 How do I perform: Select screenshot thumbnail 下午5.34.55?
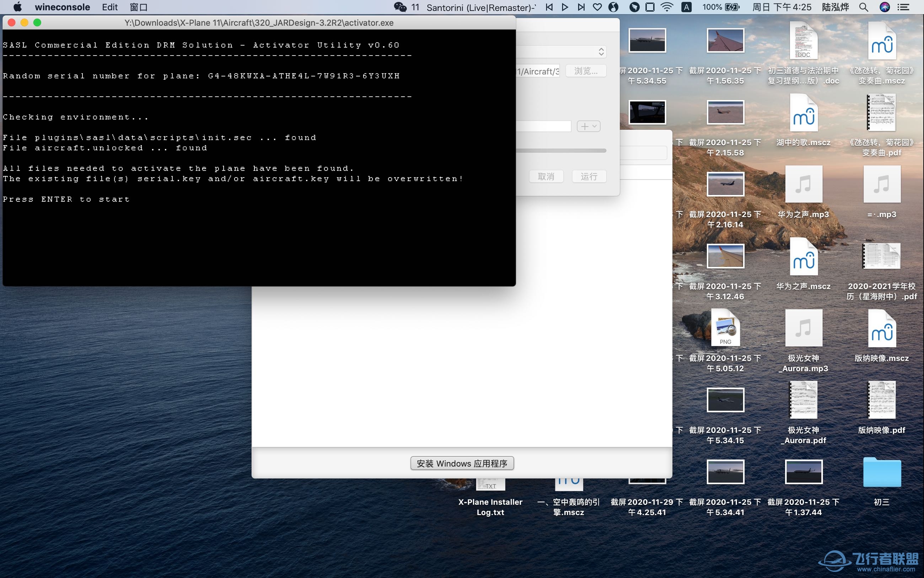click(x=647, y=41)
